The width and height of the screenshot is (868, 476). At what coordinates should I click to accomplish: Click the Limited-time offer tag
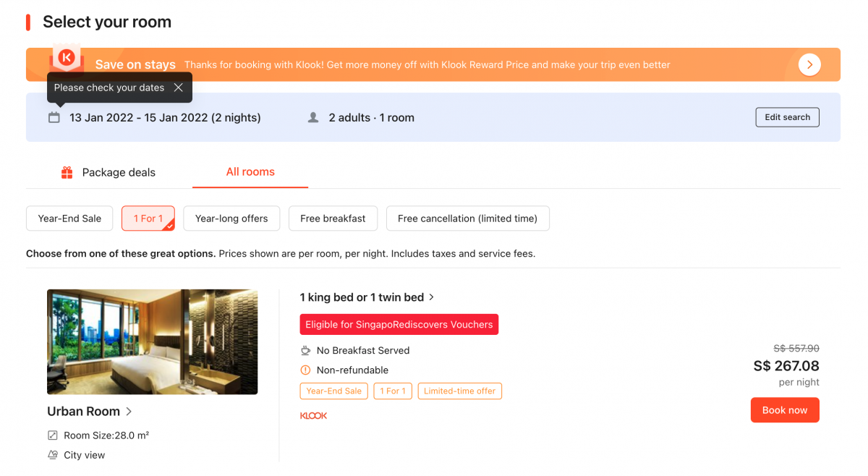coord(460,391)
